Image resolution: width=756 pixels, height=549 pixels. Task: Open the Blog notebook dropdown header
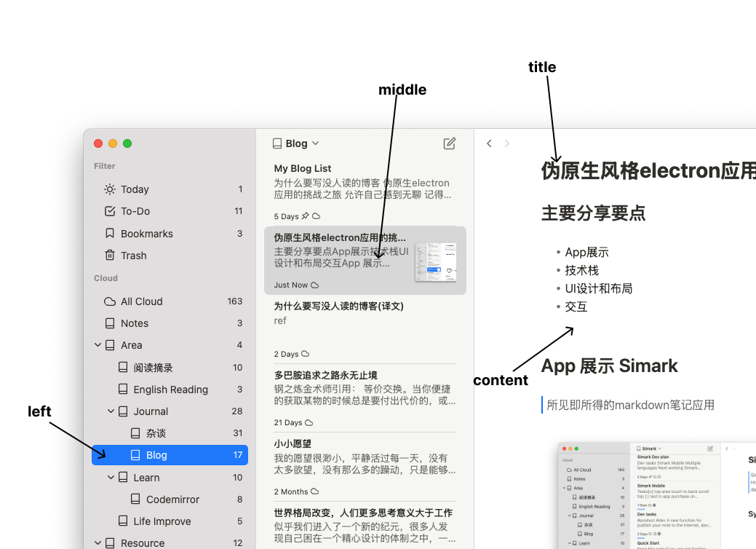(x=295, y=143)
